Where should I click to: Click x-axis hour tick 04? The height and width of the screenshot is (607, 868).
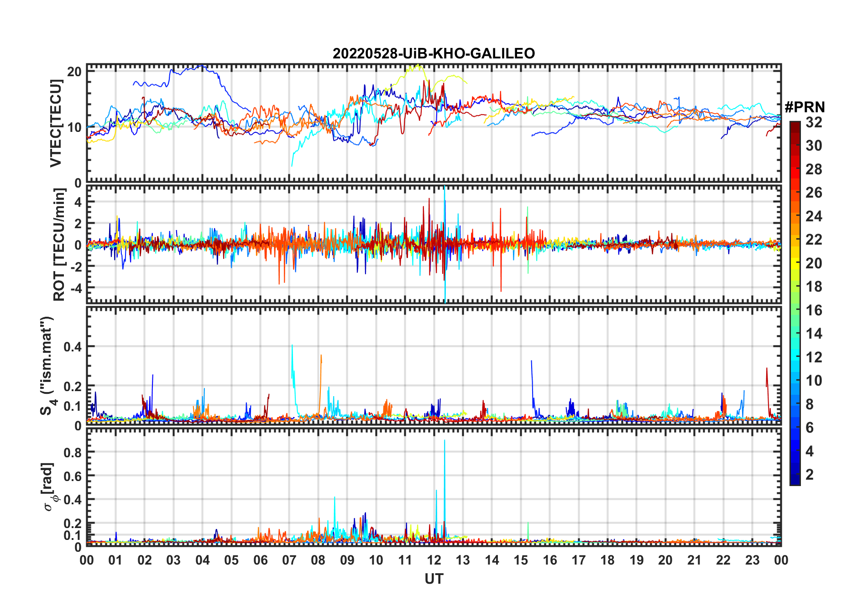pos(203,560)
